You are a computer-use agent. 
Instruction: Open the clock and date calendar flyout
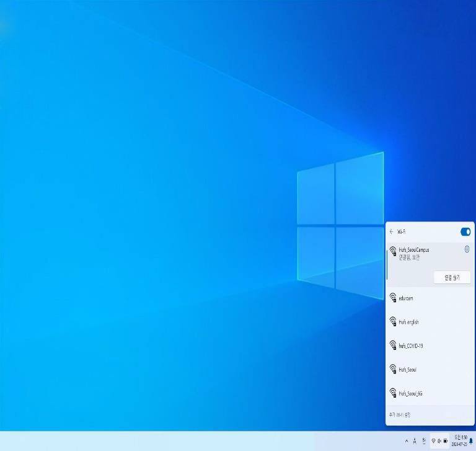tap(461, 441)
